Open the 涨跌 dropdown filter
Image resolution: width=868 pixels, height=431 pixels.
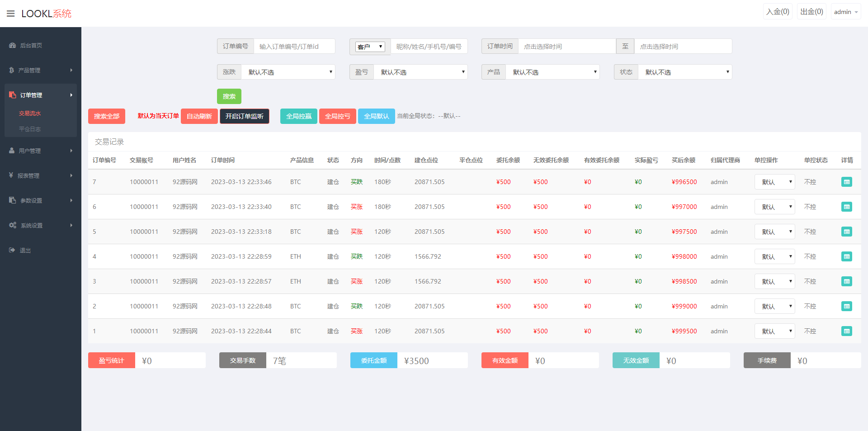pyautogui.click(x=288, y=72)
